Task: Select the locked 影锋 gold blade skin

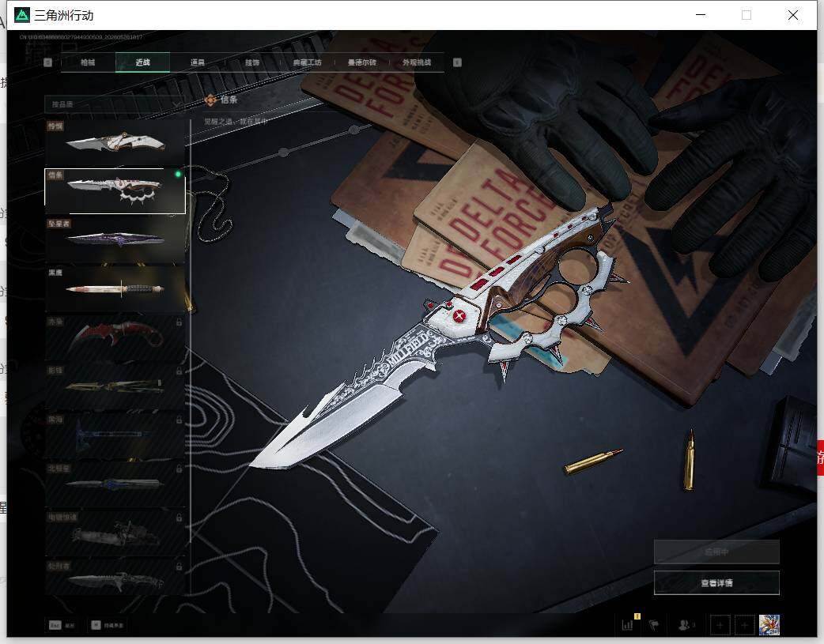Action: coord(115,386)
